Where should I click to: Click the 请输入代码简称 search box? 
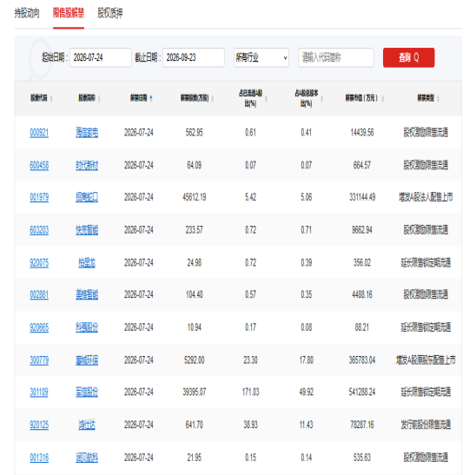pos(336,57)
